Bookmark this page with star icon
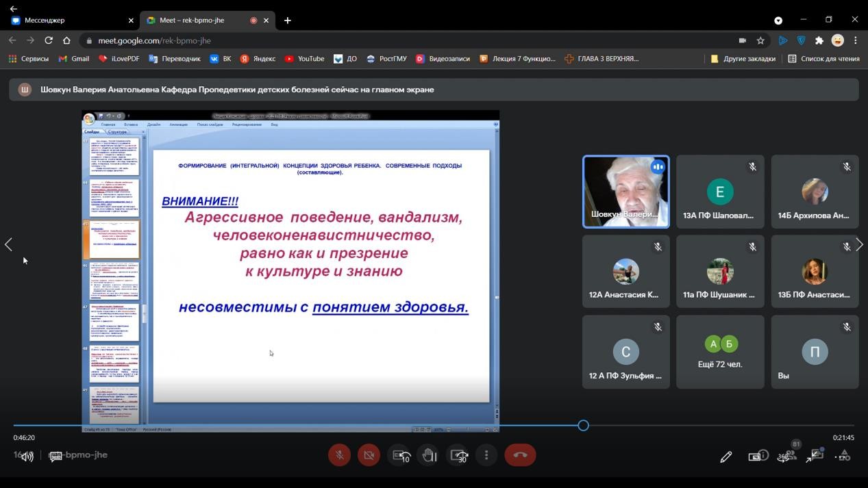Viewport: 868px width, 488px height. 760,40
